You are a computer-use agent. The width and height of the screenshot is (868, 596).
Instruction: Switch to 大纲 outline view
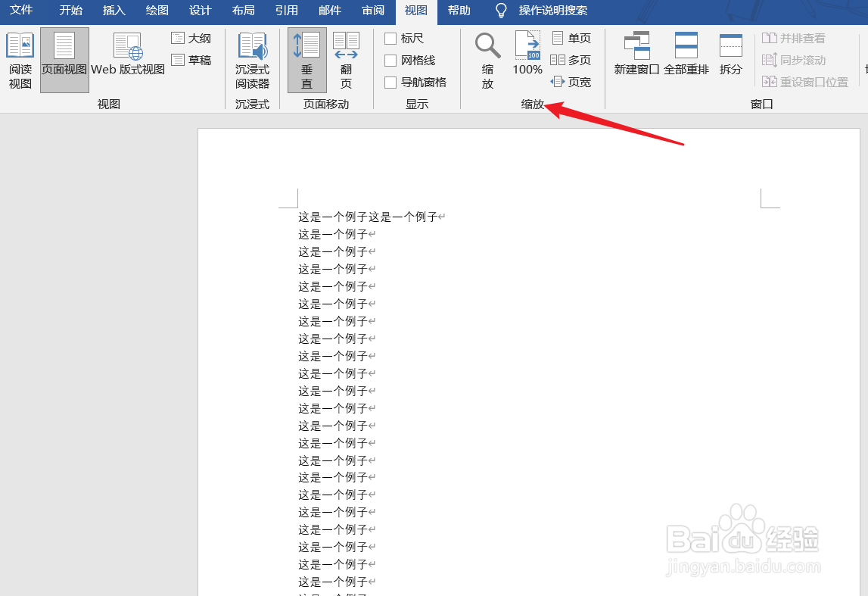[x=191, y=38]
